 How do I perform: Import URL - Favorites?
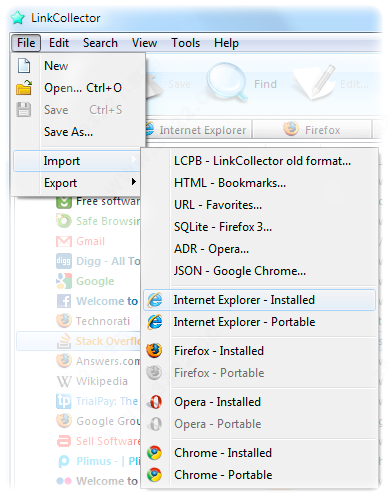click(x=218, y=205)
